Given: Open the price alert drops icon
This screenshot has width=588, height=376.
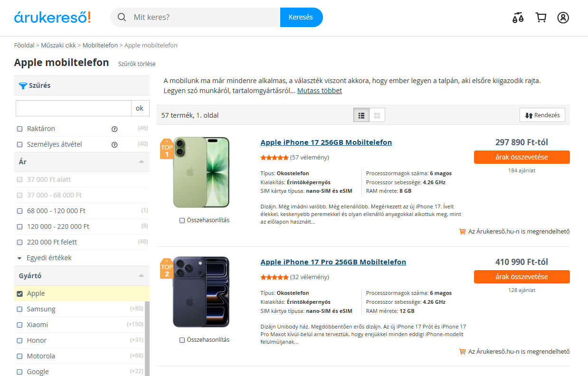Looking at the screenshot, I should 518,18.
